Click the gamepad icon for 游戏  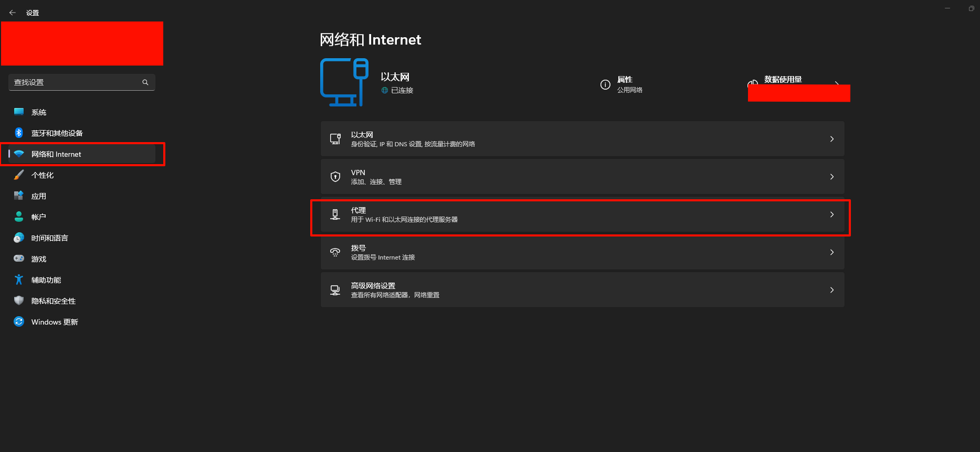(19, 259)
